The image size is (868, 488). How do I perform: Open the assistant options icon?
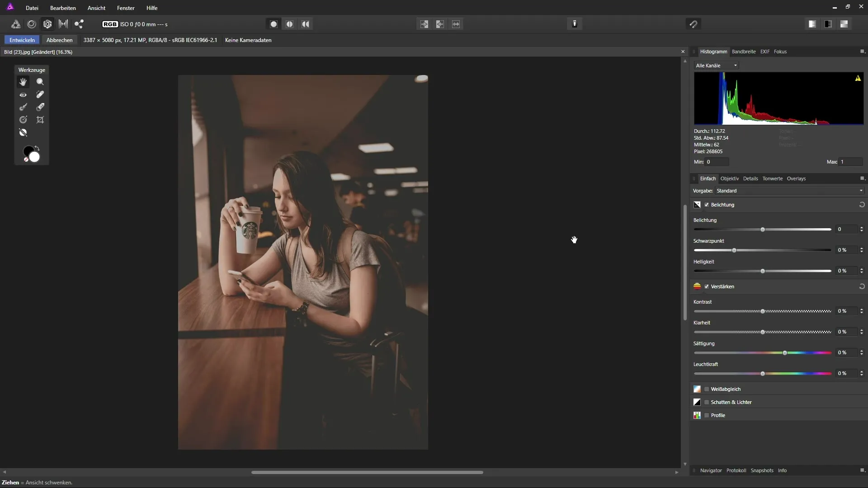click(575, 24)
